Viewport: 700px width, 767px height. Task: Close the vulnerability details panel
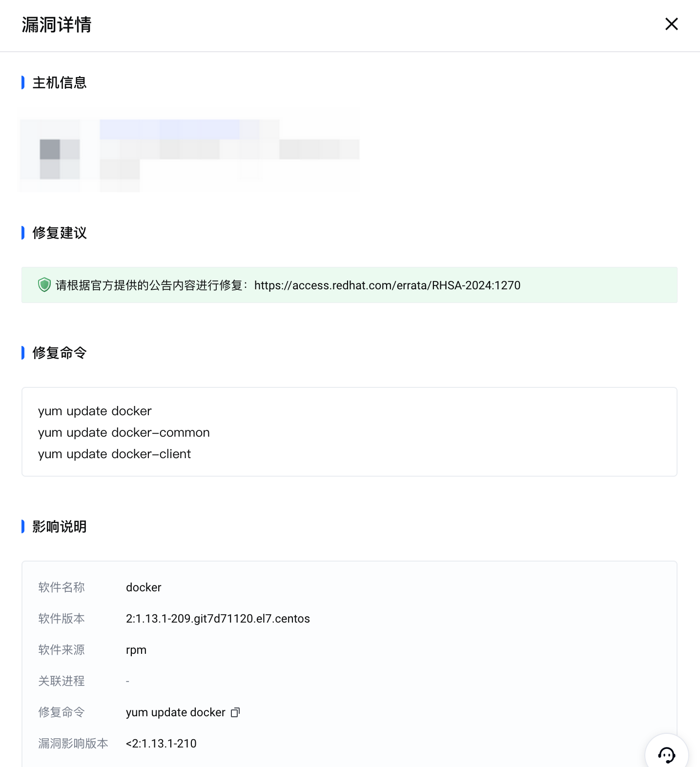pyautogui.click(x=671, y=24)
